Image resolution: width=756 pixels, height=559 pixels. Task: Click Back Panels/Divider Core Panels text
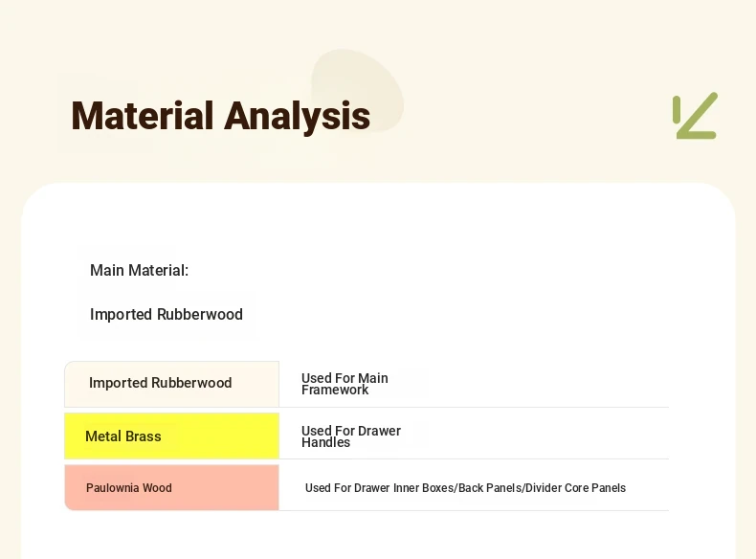coord(542,488)
